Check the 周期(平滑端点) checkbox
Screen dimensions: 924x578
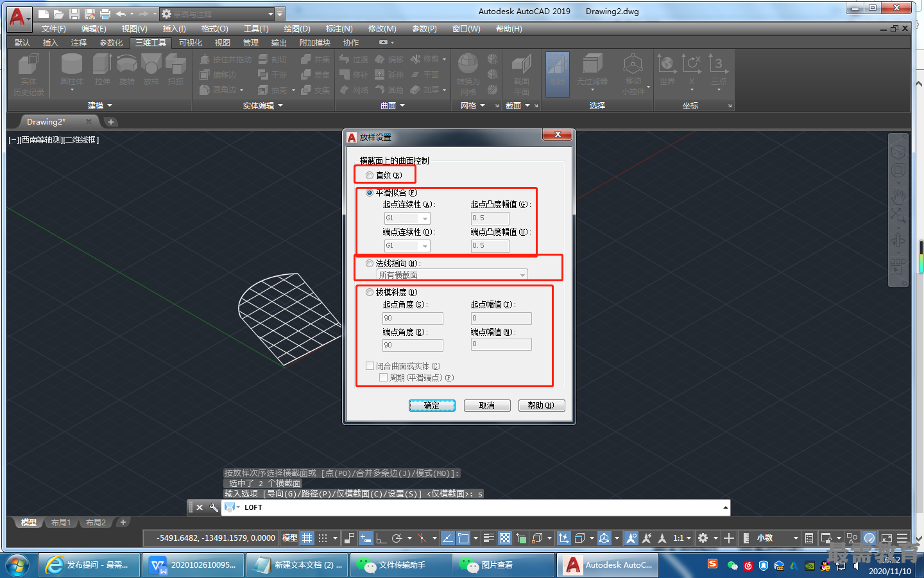(x=383, y=378)
